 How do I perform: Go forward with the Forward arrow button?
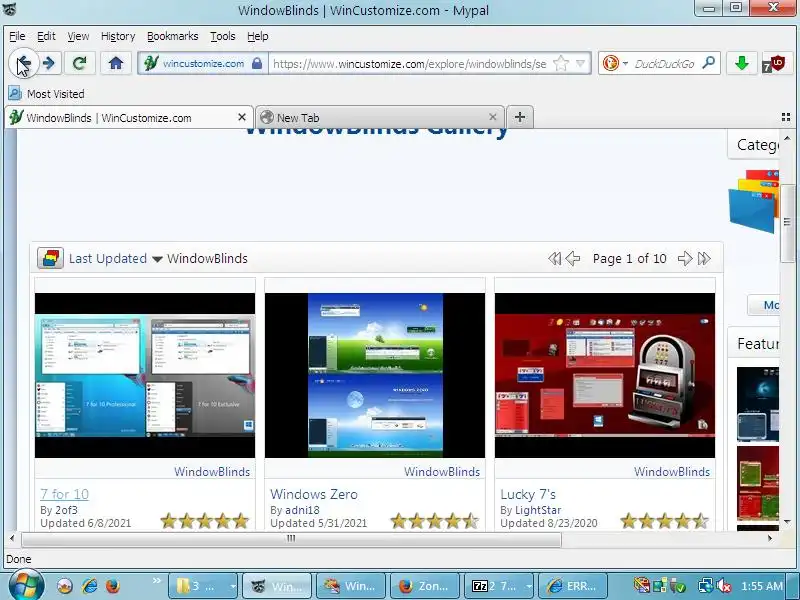click(49, 63)
